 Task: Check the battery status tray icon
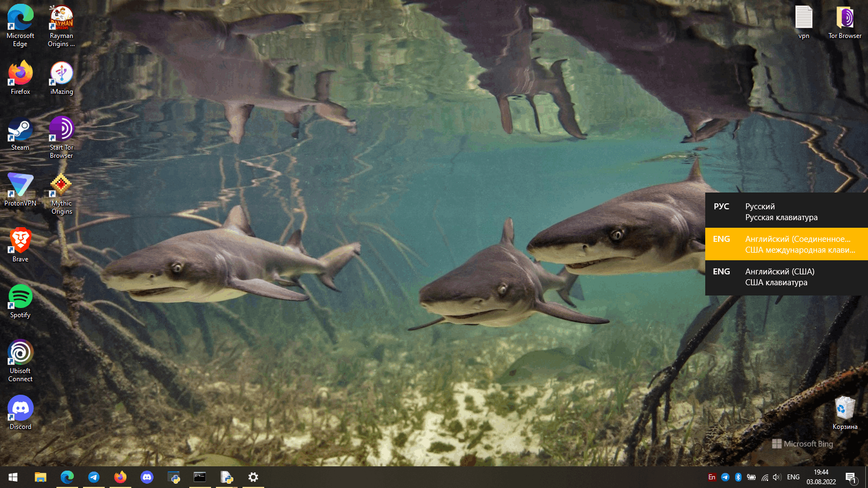pyautogui.click(x=751, y=477)
